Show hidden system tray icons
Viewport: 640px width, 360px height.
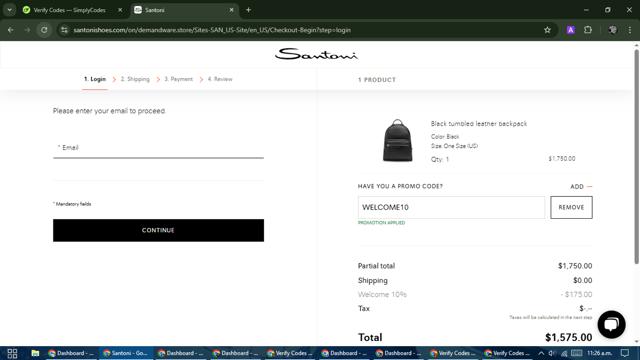[x=541, y=353]
